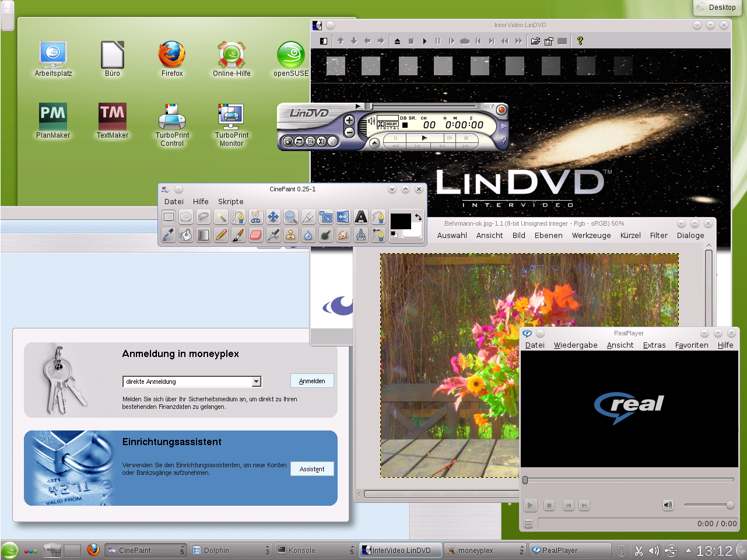Pick the eyedropper color picker in CinePaint
Viewport: 747px width, 560px height.
[169, 235]
